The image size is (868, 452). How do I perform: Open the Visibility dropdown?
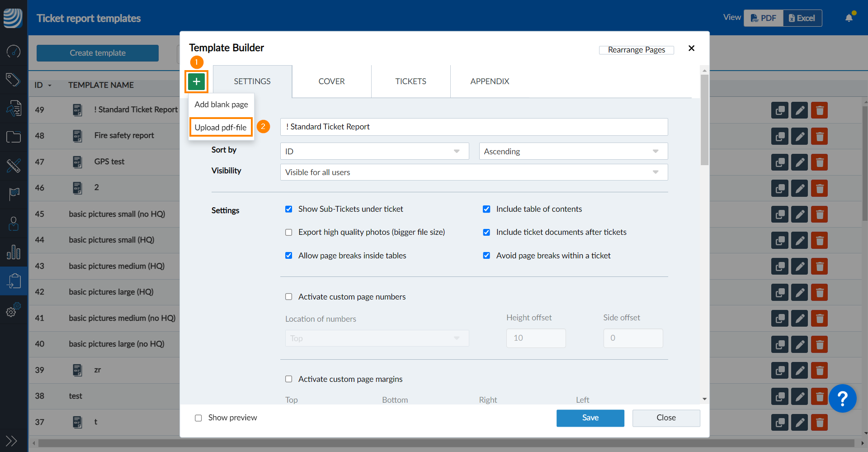(x=474, y=172)
